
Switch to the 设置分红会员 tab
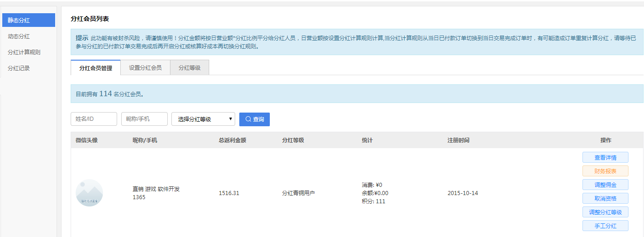point(145,68)
